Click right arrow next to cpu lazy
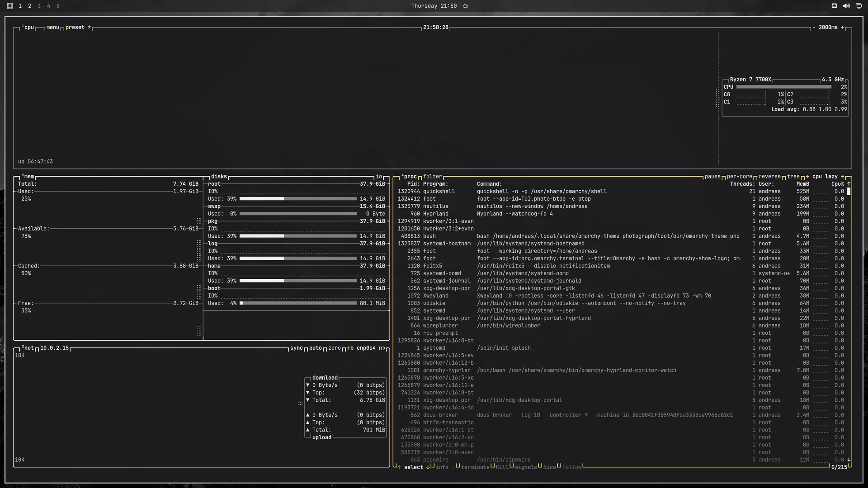The width and height of the screenshot is (868, 488). click(x=842, y=177)
